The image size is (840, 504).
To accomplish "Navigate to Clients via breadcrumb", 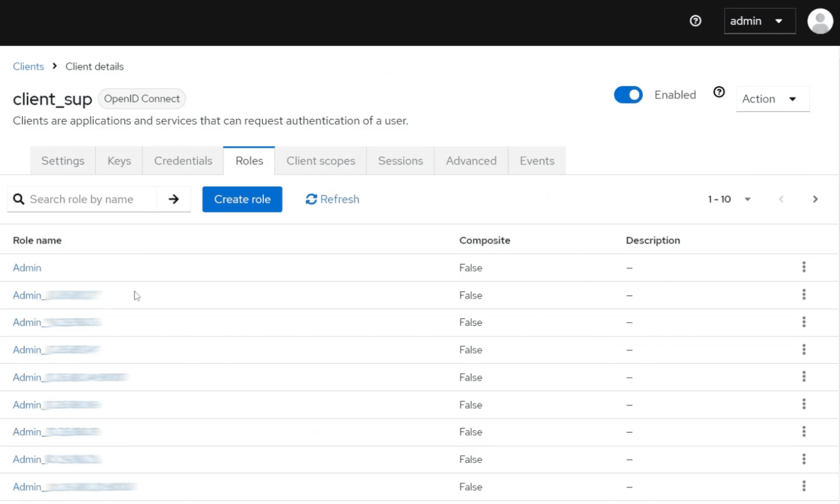I will click(x=28, y=67).
